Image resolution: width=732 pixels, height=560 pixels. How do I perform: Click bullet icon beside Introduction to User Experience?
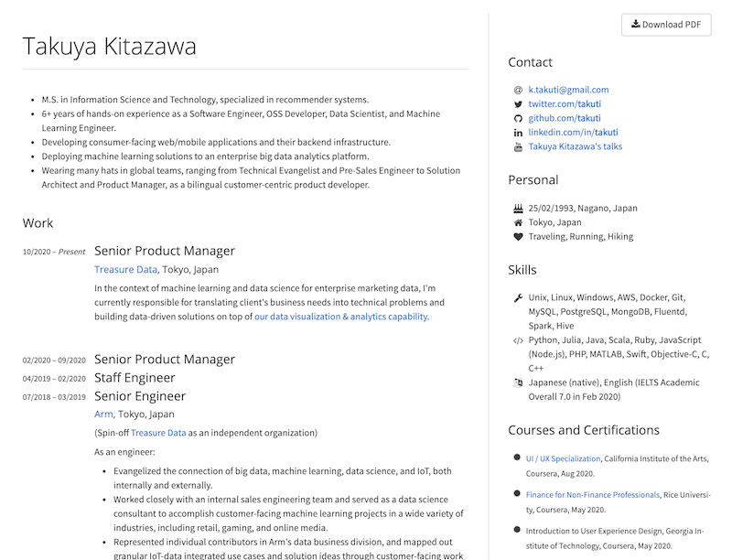point(517,530)
